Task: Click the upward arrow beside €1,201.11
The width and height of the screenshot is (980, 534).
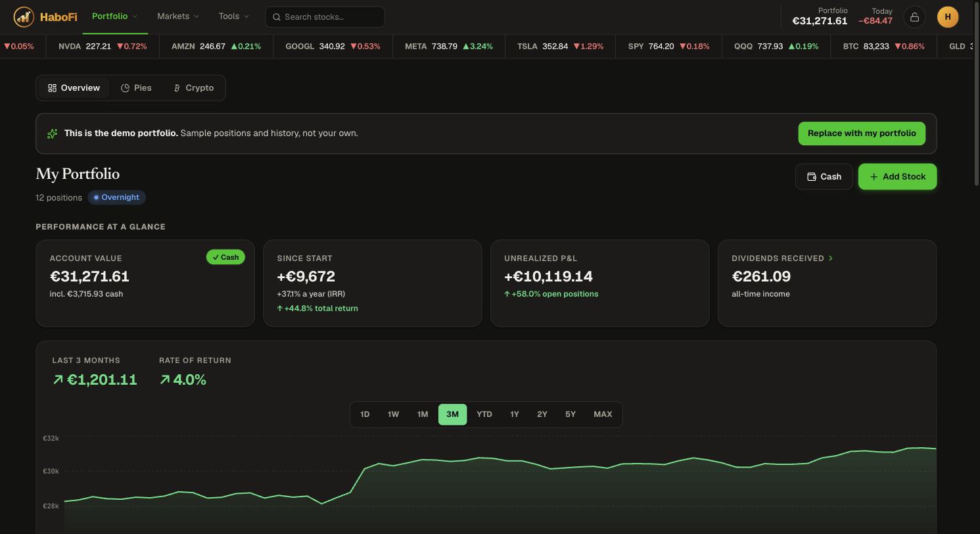Action: [x=58, y=379]
